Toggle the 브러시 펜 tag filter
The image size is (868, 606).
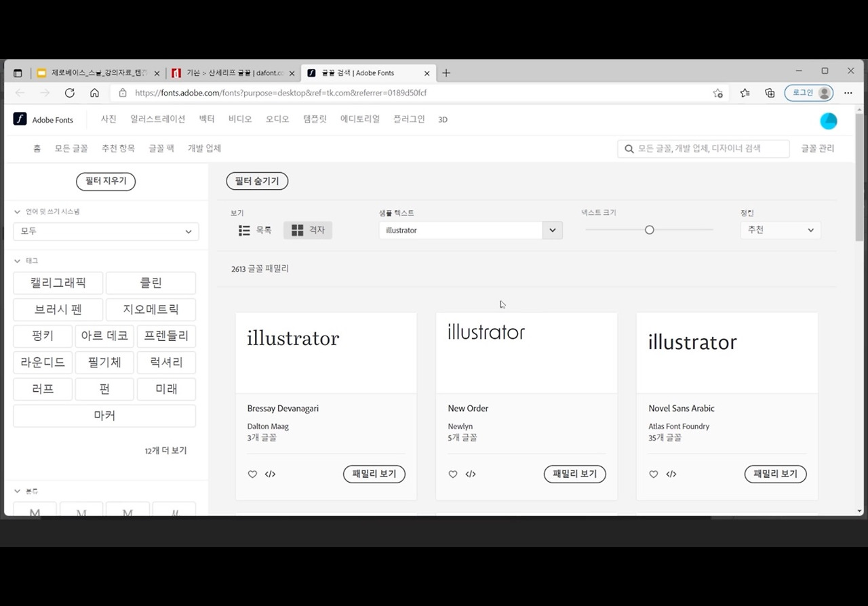tap(58, 309)
